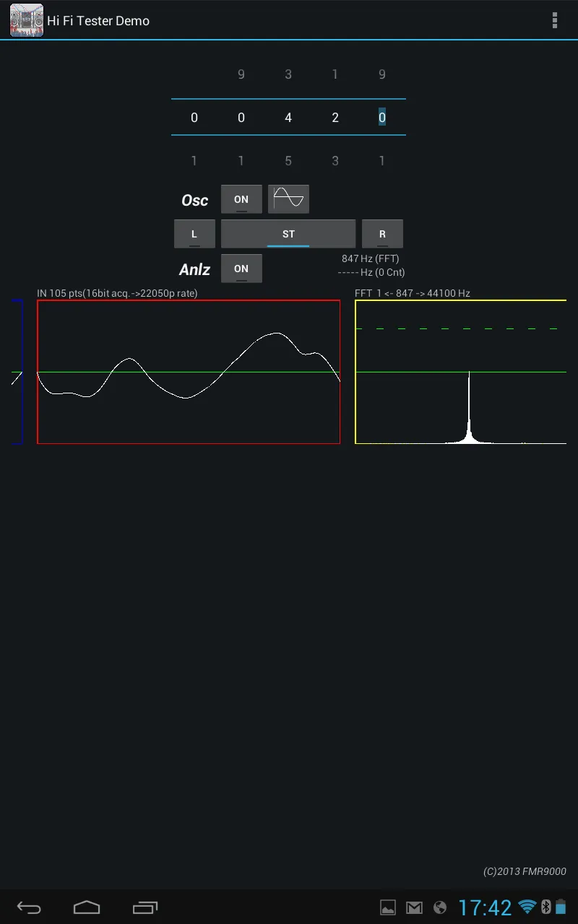Tap the 17:42 clock in status bar
578x924 pixels.
tap(485, 907)
